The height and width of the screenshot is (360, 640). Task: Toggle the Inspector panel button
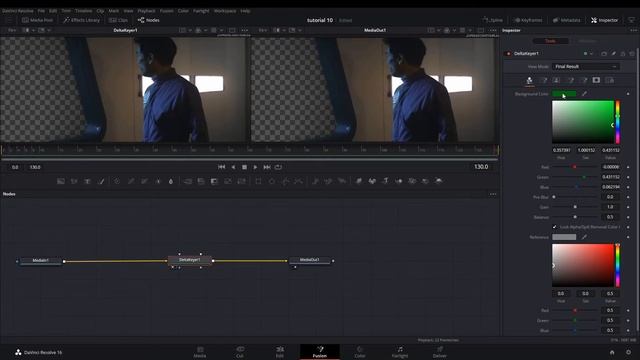point(604,20)
